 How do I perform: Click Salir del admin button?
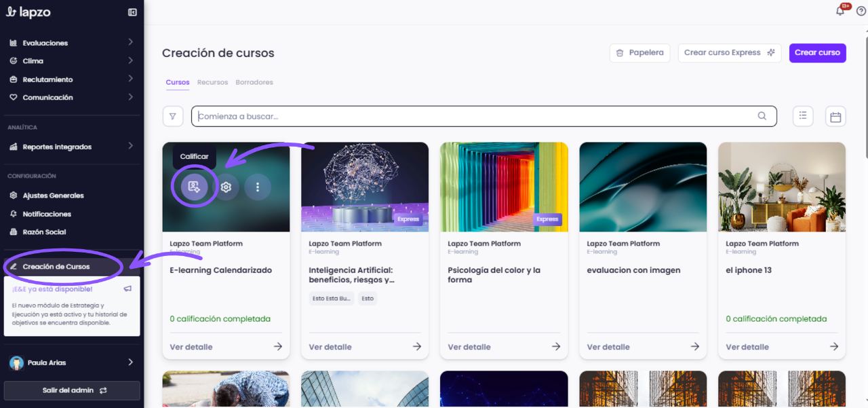(x=72, y=390)
